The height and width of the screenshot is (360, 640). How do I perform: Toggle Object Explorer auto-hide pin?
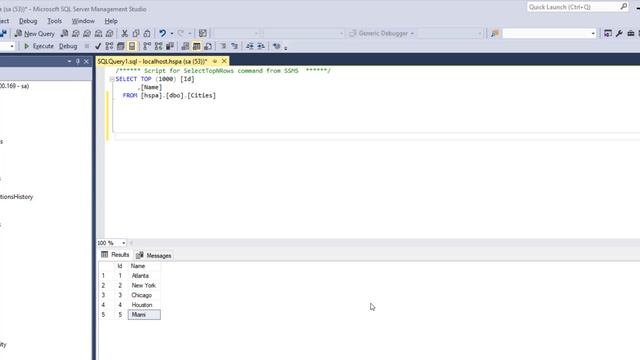tap(78, 61)
